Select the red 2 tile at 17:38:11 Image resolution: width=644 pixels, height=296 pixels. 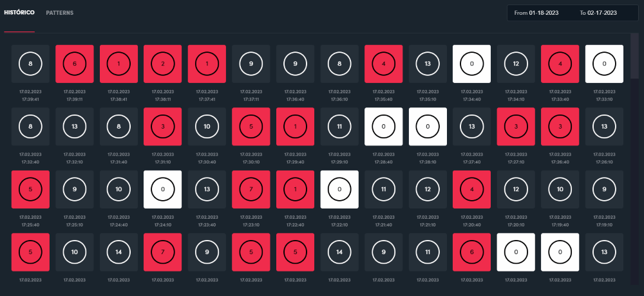(x=163, y=64)
